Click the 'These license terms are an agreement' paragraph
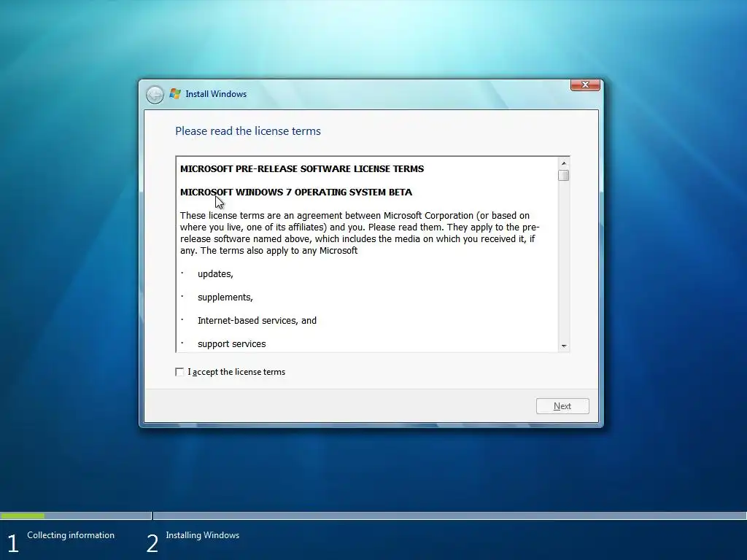 [360, 233]
